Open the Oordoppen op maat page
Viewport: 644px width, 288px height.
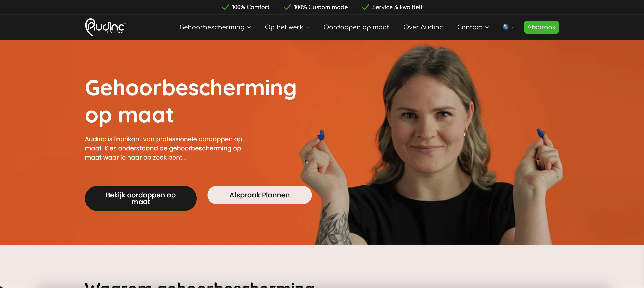356,27
